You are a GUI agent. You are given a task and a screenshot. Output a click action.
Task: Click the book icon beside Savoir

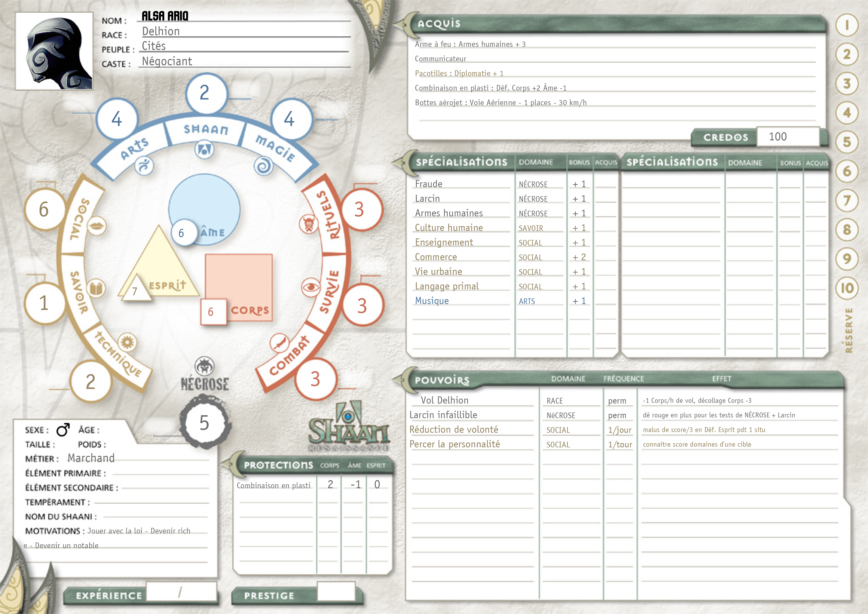click(96, 289)
